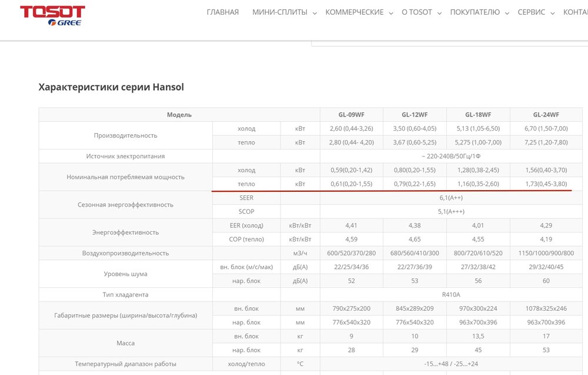Click the TOSOT GREE logo

click(52, 16)
